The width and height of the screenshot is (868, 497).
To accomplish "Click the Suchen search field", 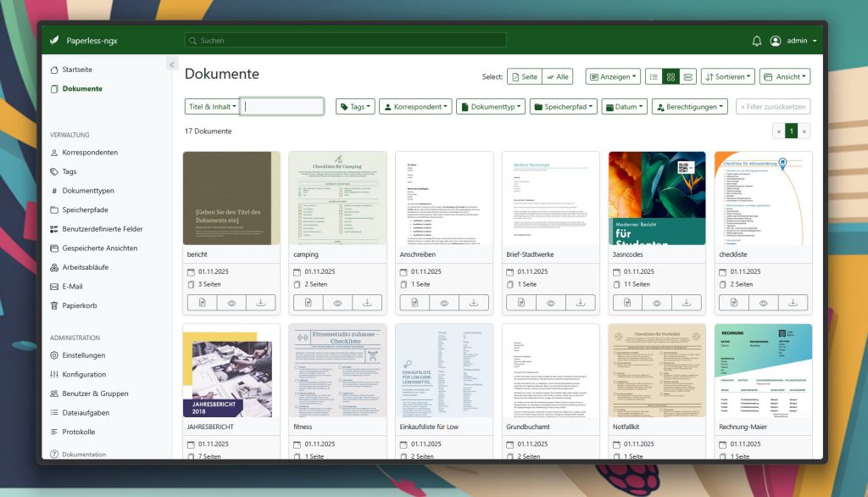I will tap(345, 41).
